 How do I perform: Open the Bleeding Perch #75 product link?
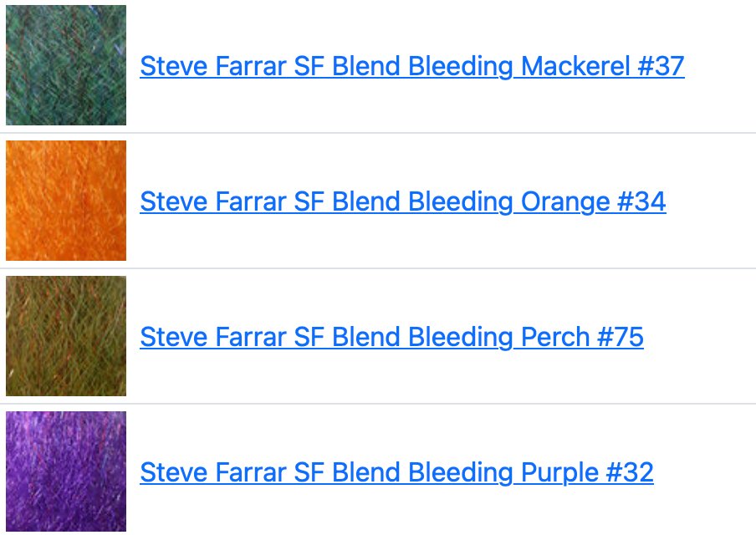point(391,337)
